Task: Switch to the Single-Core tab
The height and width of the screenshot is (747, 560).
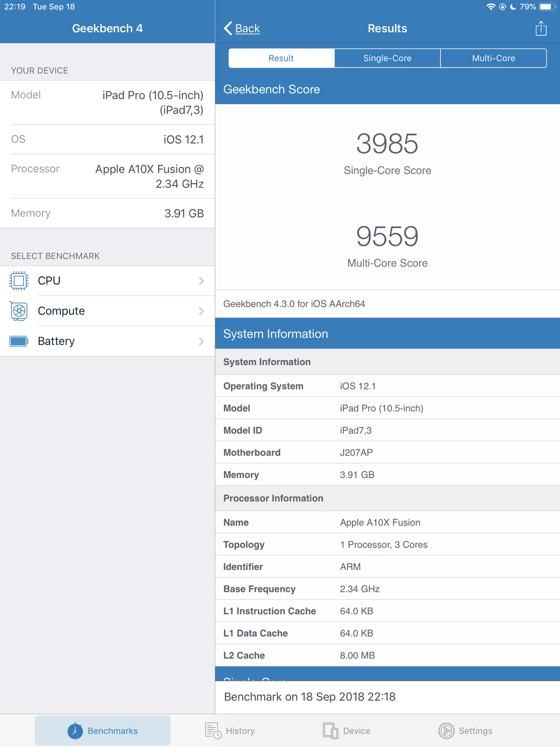Action: (387, 58)
